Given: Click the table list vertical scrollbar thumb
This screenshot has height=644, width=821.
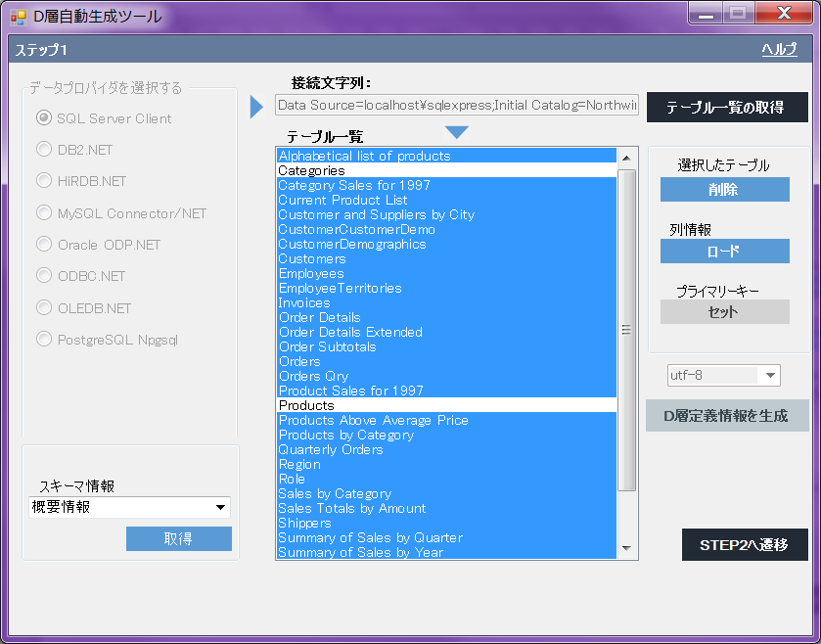Looking at the screenshot, I should (627, 330).
